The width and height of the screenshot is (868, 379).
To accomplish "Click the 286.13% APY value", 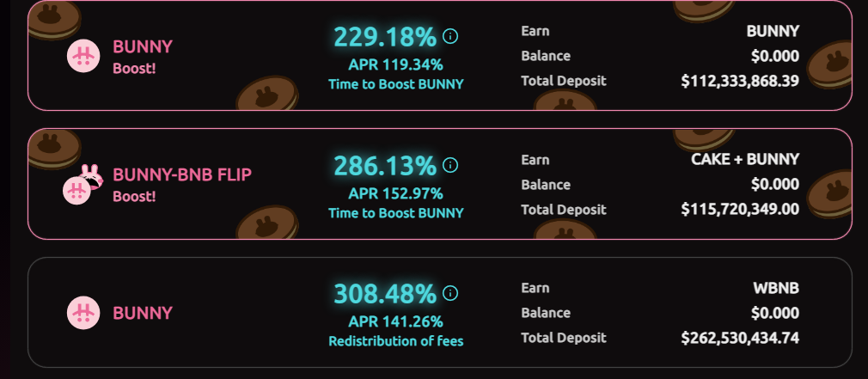I will tap(385, 166).
